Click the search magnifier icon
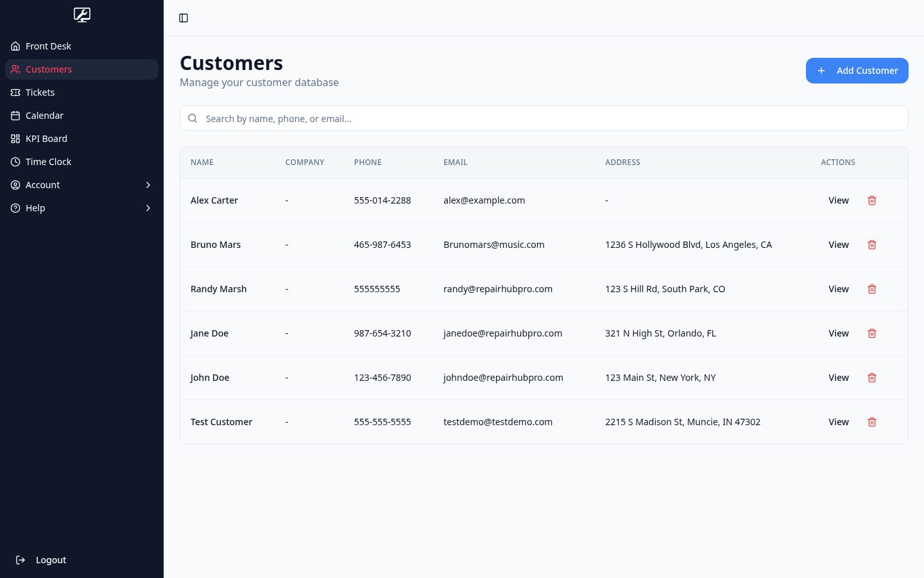The height and width of the screenshot is (578, 924). [193, 118]
